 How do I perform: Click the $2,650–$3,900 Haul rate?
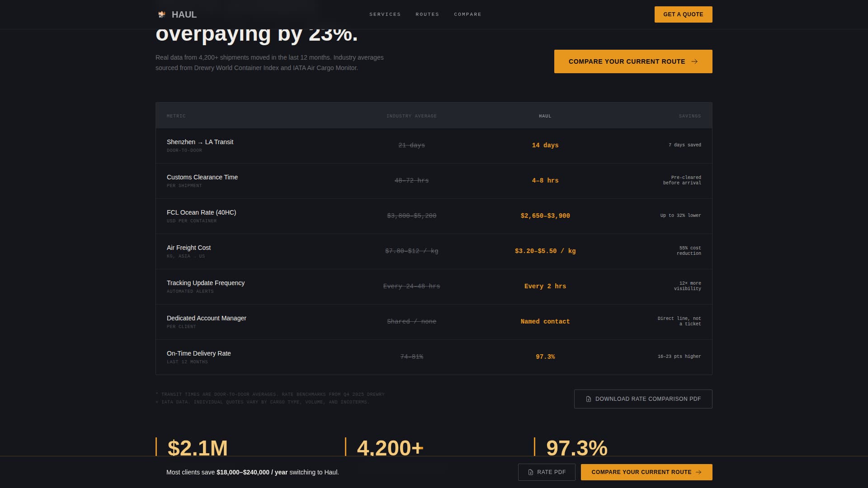(545, 216)
